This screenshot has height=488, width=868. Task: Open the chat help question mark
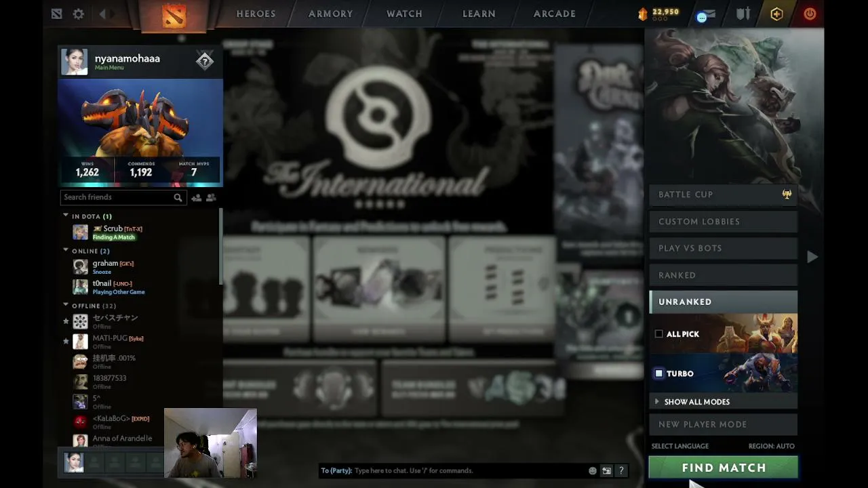(621, 470)
